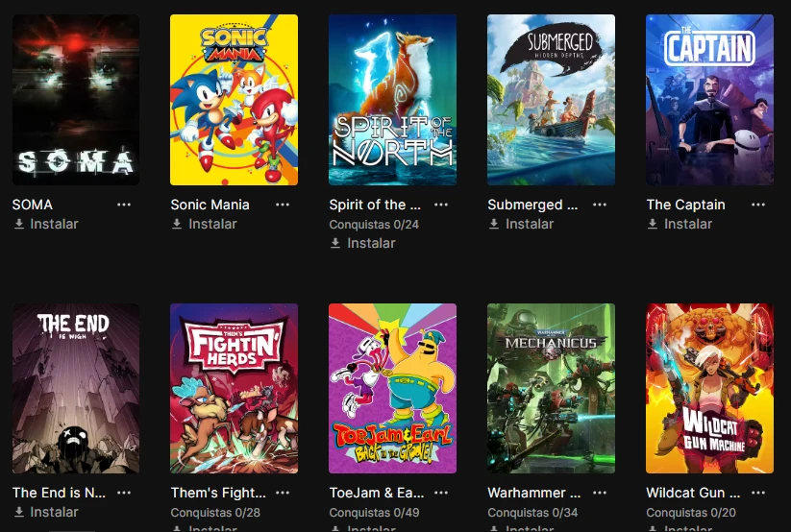The height and width of the screenshot is (532, 791).
Task: Click the 'Spirit of the ...' title
Action: pos(375,205)
